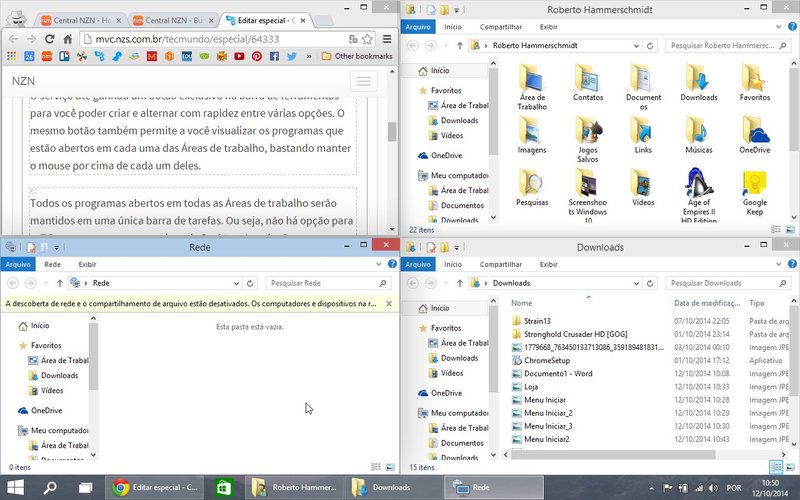Switch Downloads window to large icons view
800x500 pixels.
point(790,467)
